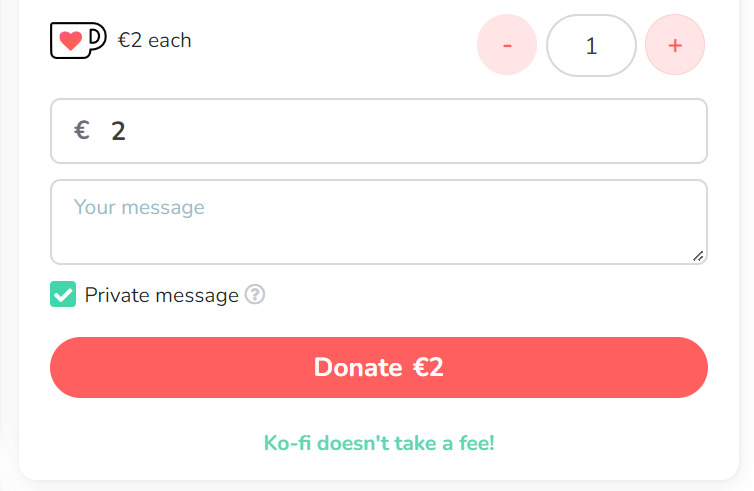Viewport: 754px width, 491px height.
Task: Click the Private message label text
Action: (x=162, y=295)
